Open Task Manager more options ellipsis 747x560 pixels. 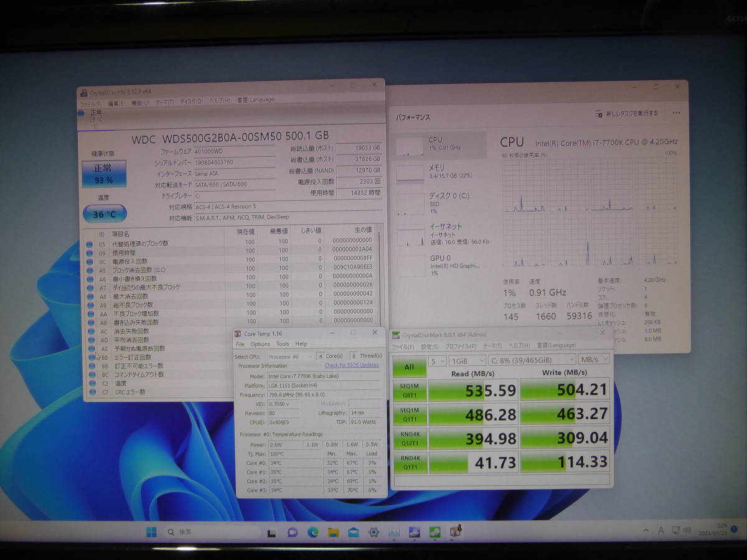pos(677,113)
